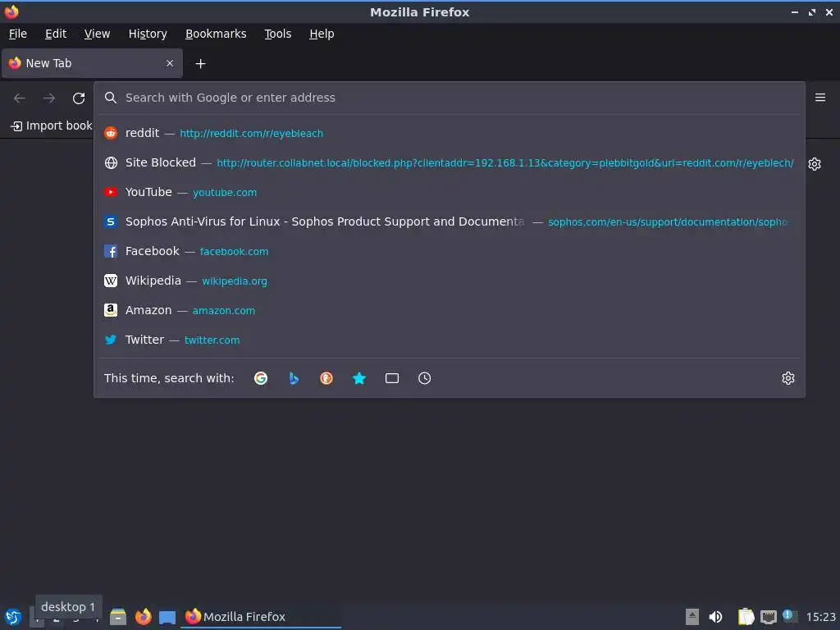Search open tabs using the tab icon

click(391, 378)
